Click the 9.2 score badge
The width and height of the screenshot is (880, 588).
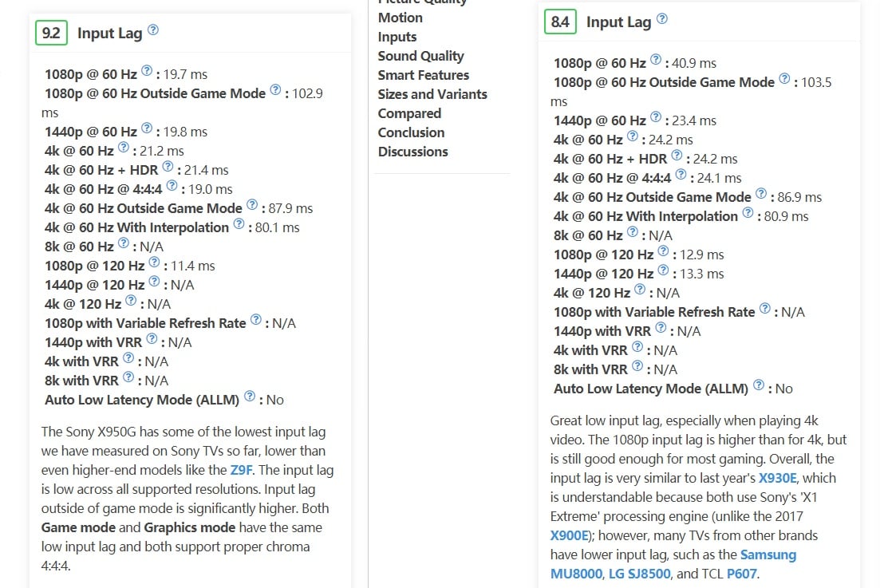coord(51,33)
